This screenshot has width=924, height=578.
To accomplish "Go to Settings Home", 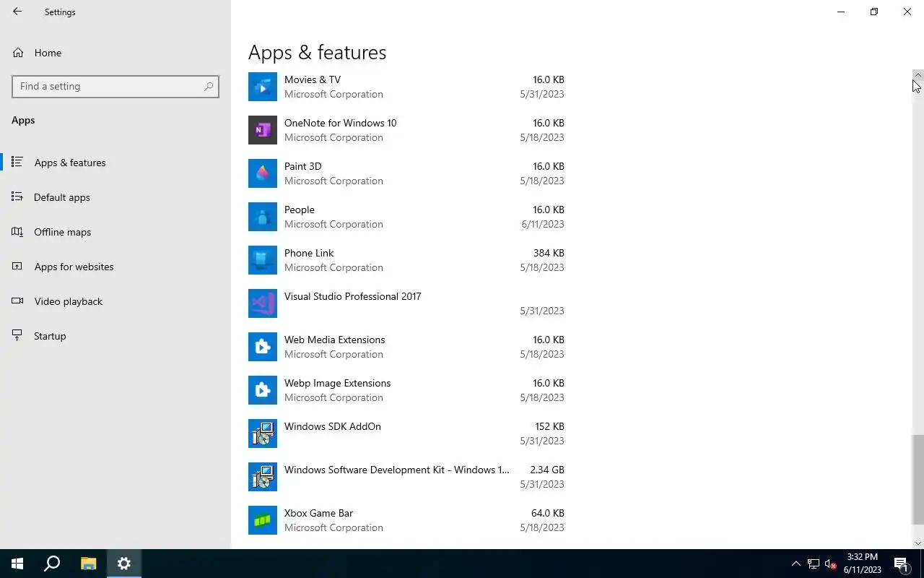I will click(x=115, y=53).
